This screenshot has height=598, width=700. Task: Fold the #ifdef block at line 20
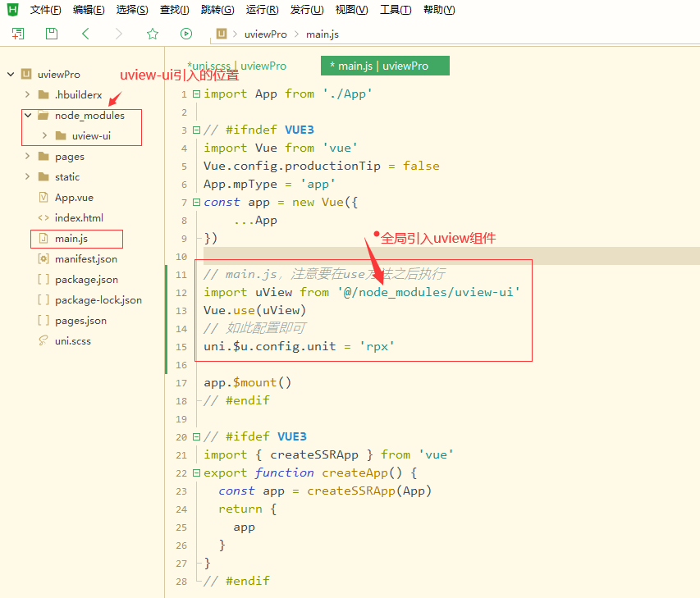196,437
